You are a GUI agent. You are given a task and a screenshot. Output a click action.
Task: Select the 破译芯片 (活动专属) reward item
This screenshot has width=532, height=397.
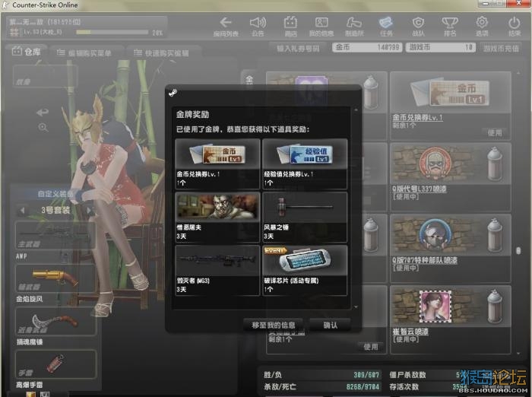[x=305, y=270]
